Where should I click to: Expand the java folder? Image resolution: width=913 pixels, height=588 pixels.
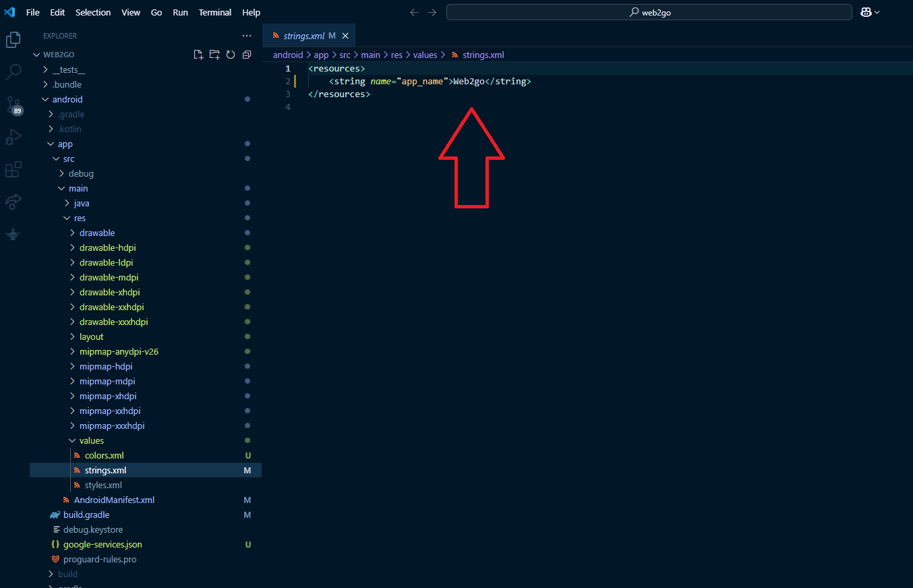[82, 203]
